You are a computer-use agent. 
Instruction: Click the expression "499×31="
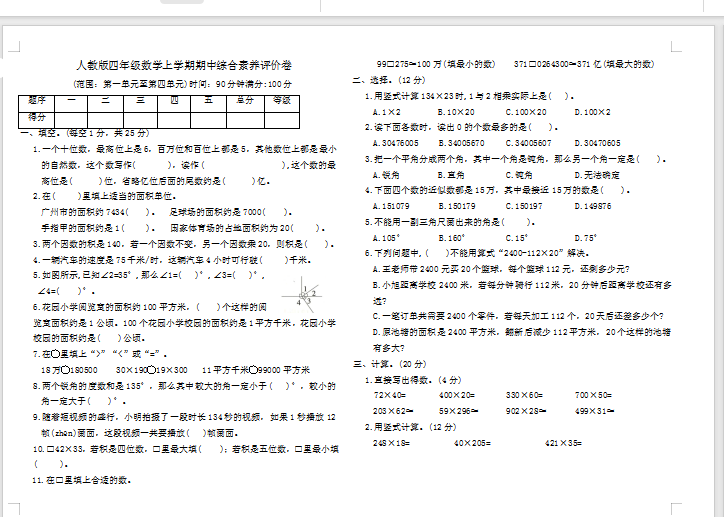(595, 411)
